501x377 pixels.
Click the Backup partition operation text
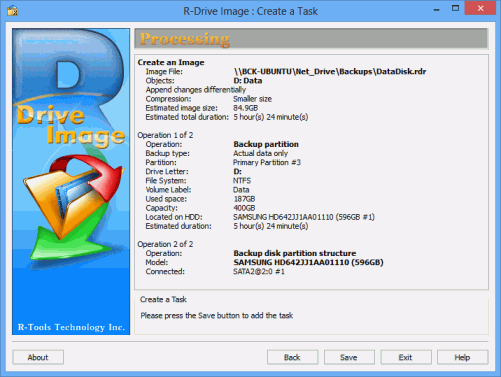(x=266, y=144)
